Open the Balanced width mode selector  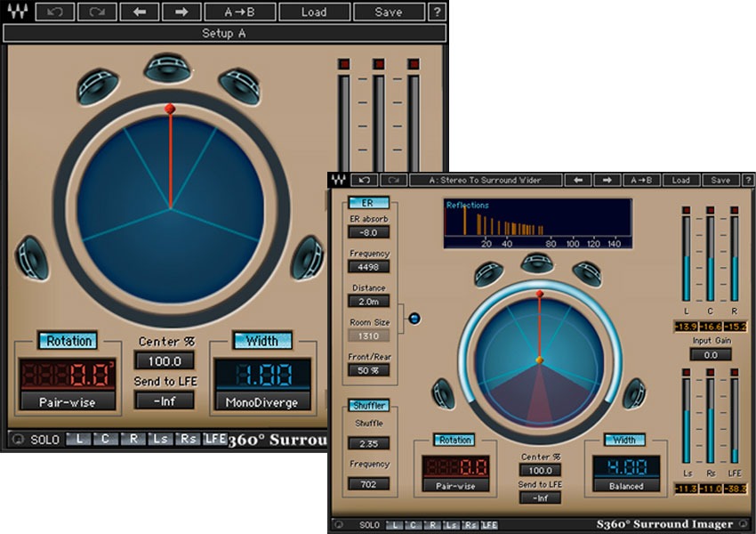click(626, 486)
